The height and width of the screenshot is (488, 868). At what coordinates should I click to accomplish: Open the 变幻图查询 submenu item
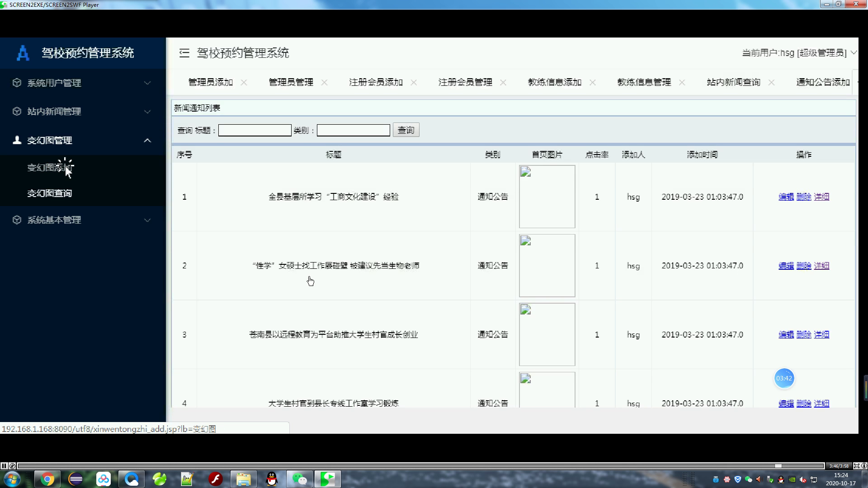[x=50, y=193]
